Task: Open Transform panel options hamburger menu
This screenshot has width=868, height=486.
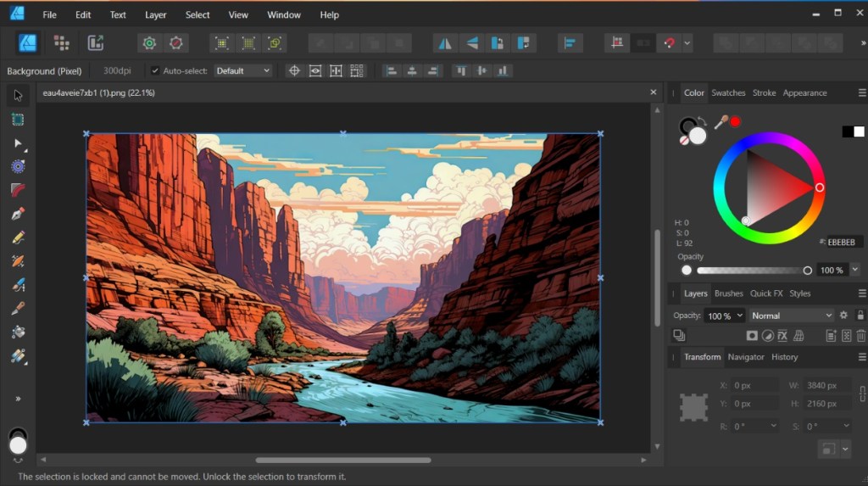Action: click(862, 357)
